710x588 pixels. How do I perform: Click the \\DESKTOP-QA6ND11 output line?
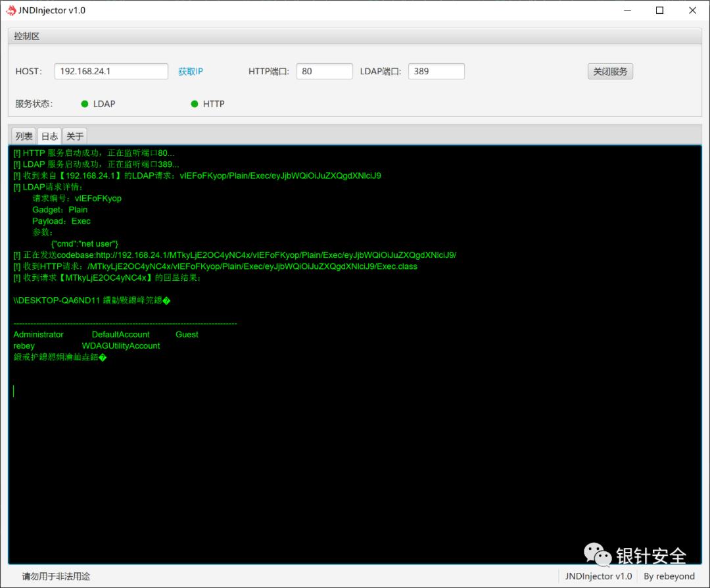pos(92,301)
